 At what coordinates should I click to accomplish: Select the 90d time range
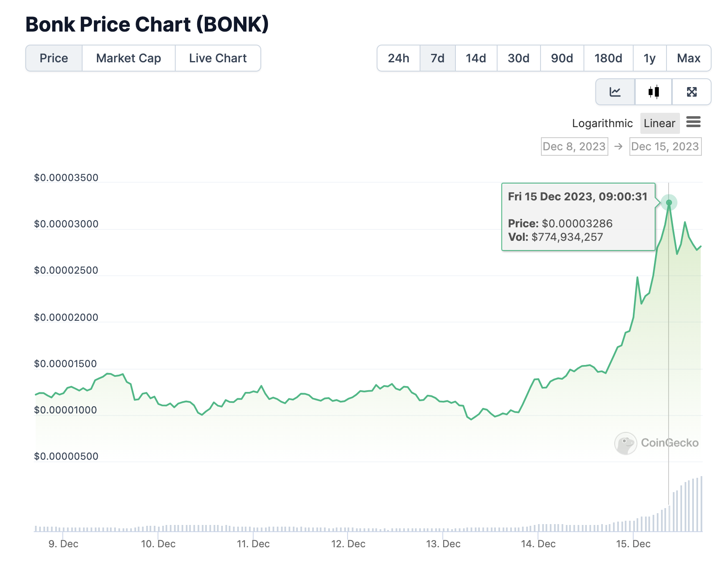[562, 58]
